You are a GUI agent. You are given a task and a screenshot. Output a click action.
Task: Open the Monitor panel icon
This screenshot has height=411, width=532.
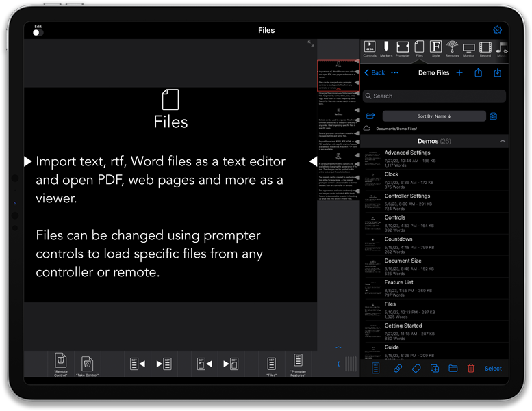tap(468, 49)
